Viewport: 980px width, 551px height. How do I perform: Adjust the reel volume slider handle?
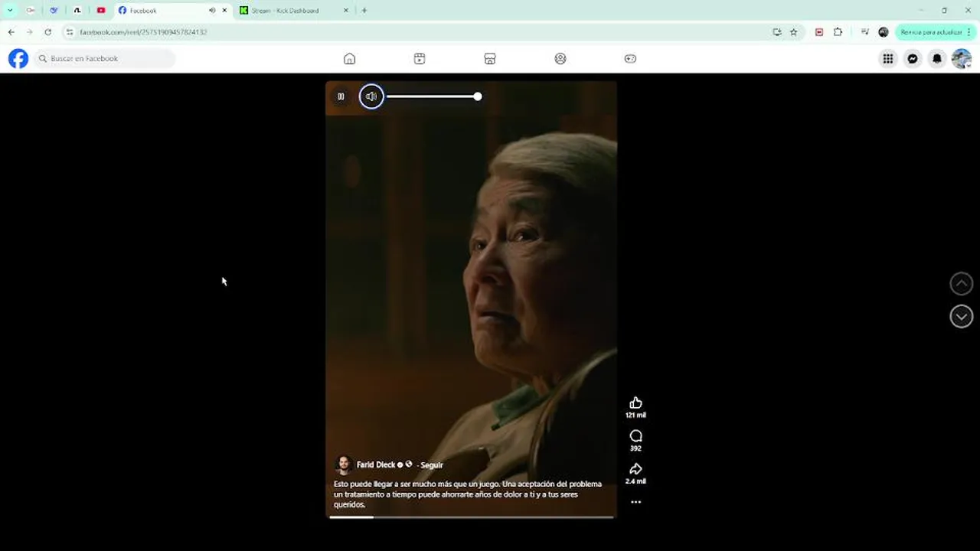[x=478, y=96]
